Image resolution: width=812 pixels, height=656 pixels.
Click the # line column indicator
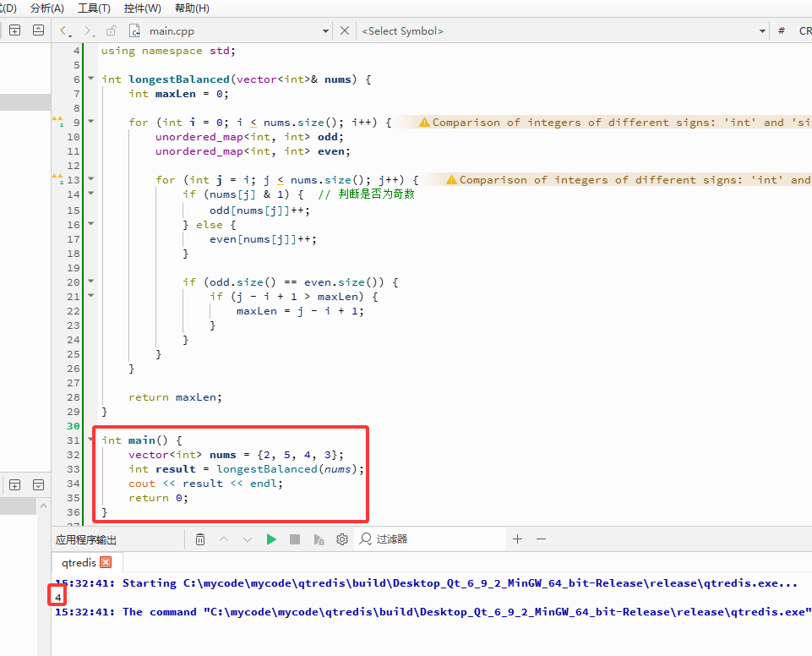click(x=782, y=30)
